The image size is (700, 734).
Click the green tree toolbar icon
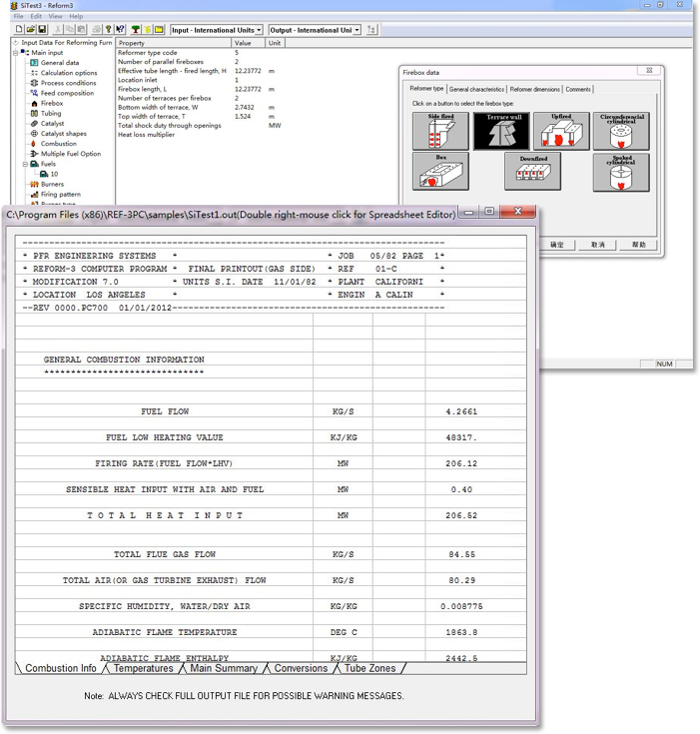point(136,30)
